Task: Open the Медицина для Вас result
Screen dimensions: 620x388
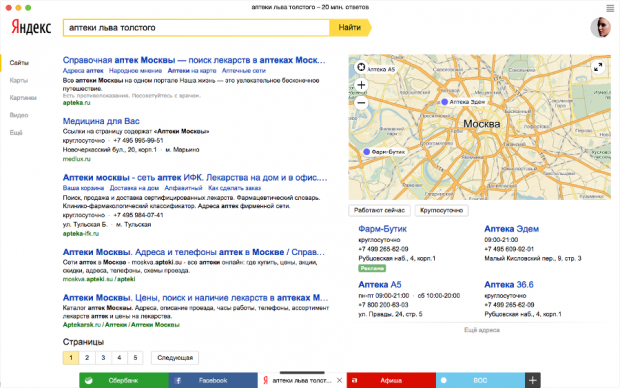Action: click(x=101, y=121)
